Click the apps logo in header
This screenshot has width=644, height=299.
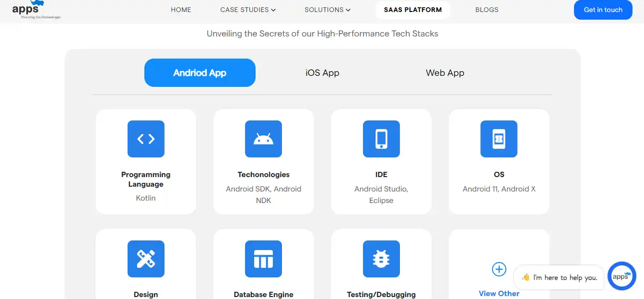pyautogui.click(x=36, y=10)
